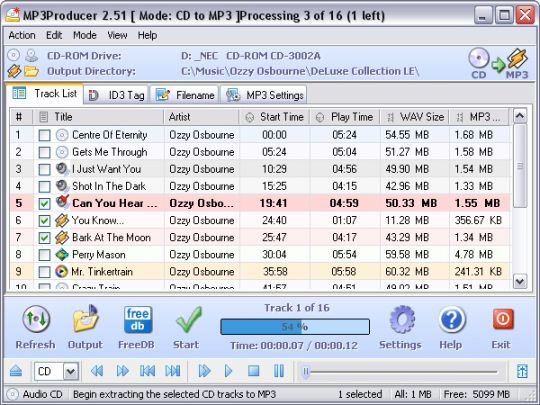This screenshot has width=540, height=405.
Task: Switch to the Filename tab
Action: pyautogui.click(x=185, y=95)
